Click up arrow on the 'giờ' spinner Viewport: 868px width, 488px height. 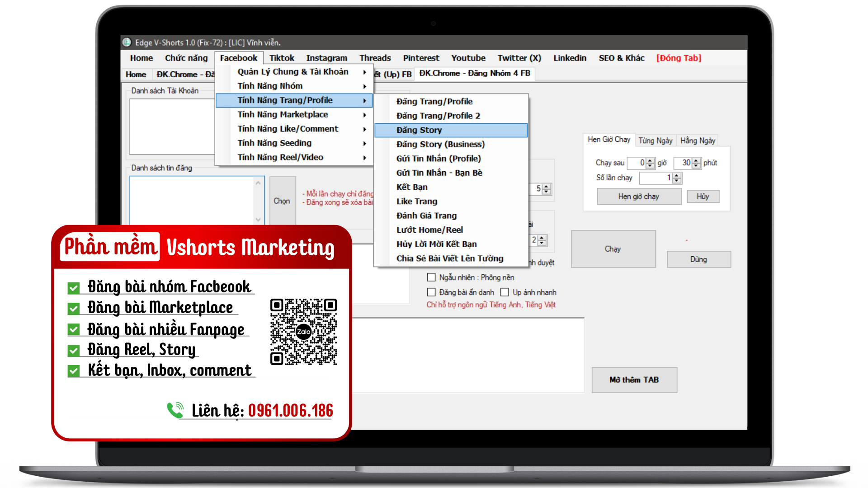click(x=650, y=160)
